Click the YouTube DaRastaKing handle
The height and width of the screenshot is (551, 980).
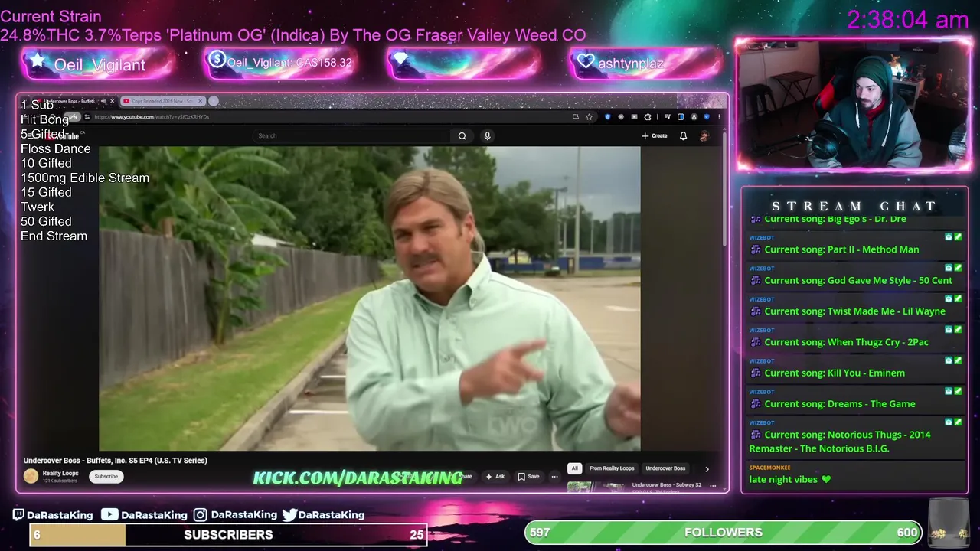point(145,515)
